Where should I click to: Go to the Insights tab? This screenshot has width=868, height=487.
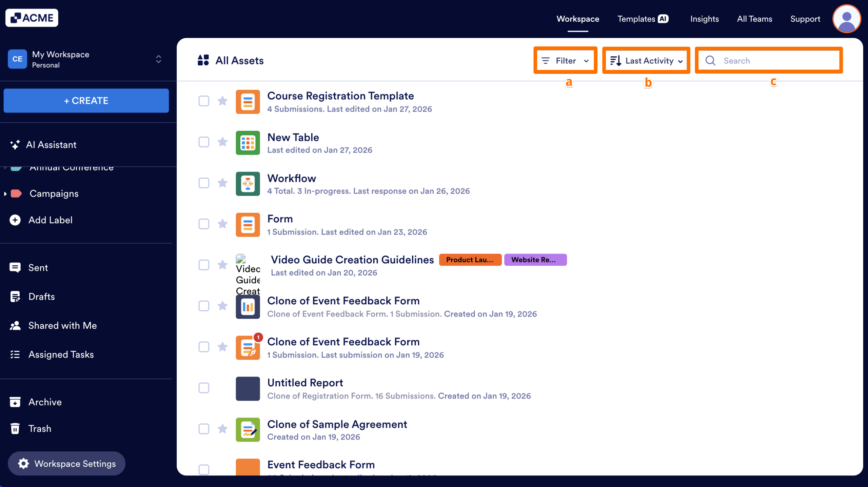coord(704,19)
